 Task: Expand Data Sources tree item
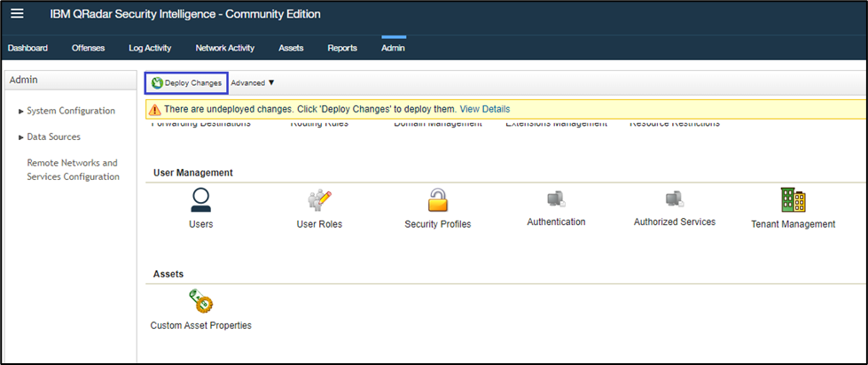pyautogui.click(x=21, y=137)
